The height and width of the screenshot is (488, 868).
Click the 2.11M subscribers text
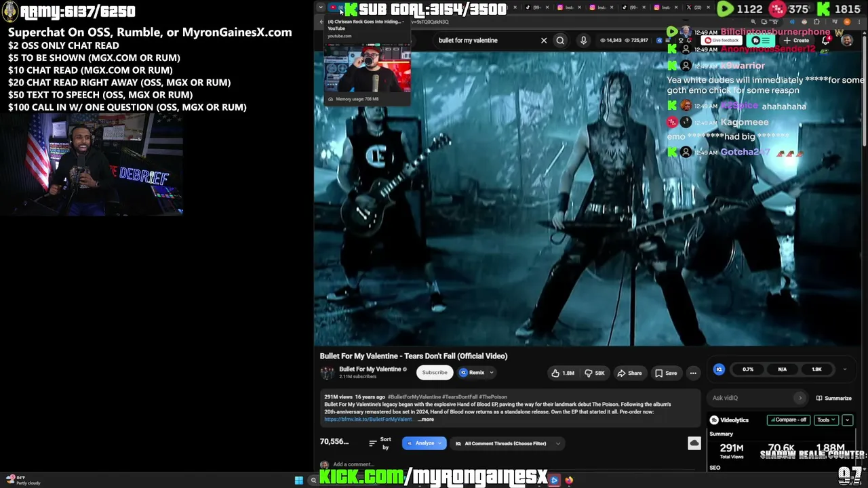point(357,377)
